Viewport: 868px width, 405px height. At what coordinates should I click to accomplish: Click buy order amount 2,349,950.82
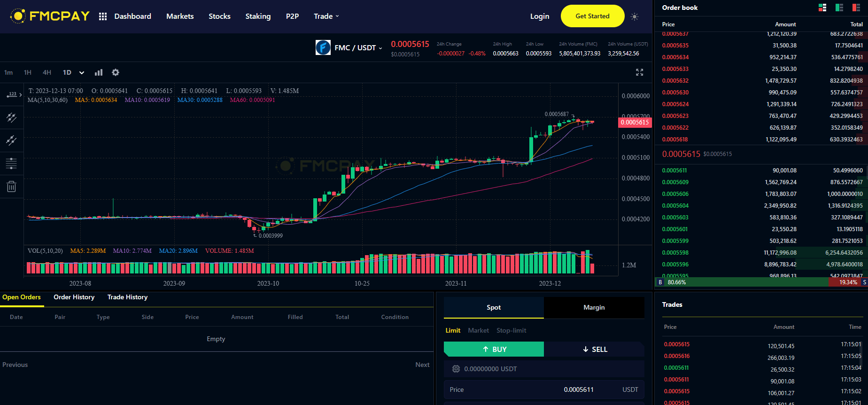point(780,206)
